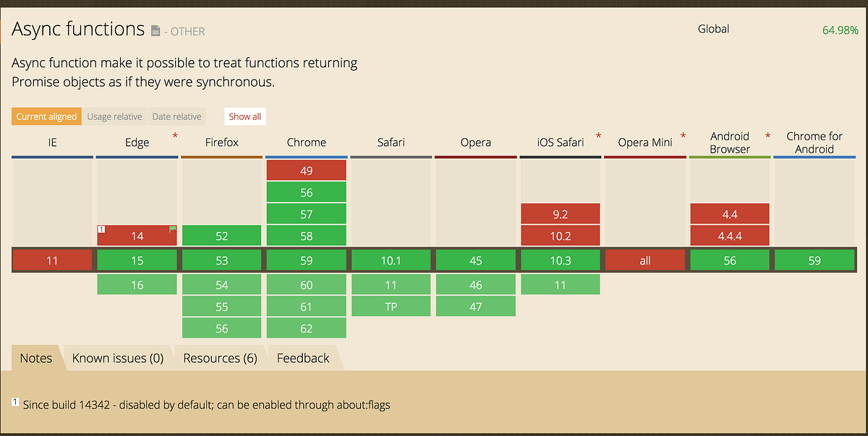The height and width of the screenshot is (436, 868).
Task: Click the footnote 1 marker on Edge 14
Action: click(x=102, y=230)
